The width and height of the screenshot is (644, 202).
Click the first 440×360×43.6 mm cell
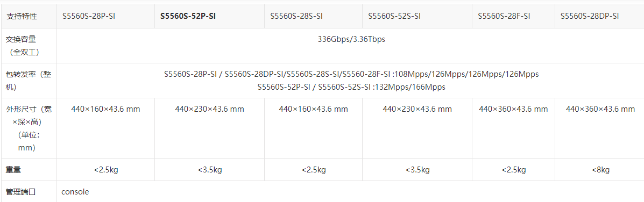pyautogui.click(x=513, y=109)
